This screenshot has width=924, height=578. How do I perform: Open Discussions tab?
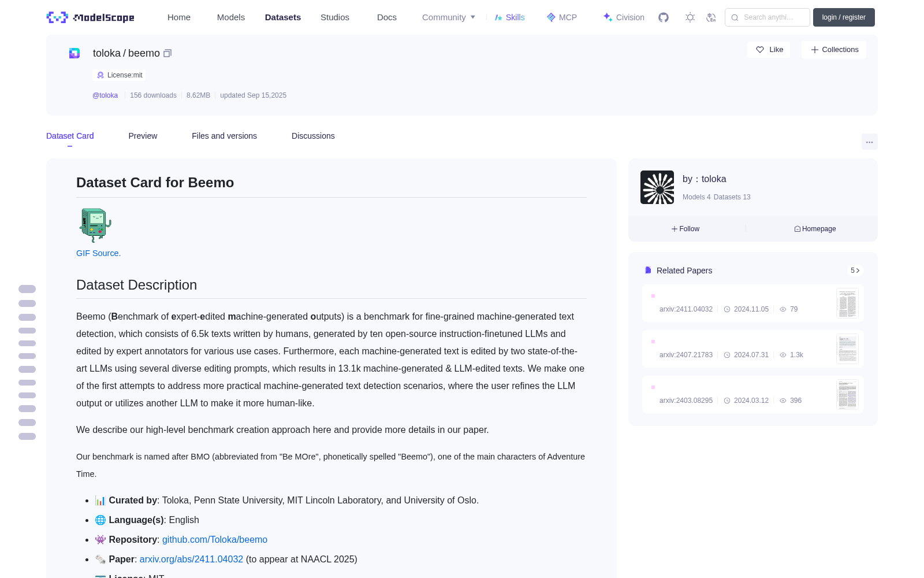click(313, 136)
